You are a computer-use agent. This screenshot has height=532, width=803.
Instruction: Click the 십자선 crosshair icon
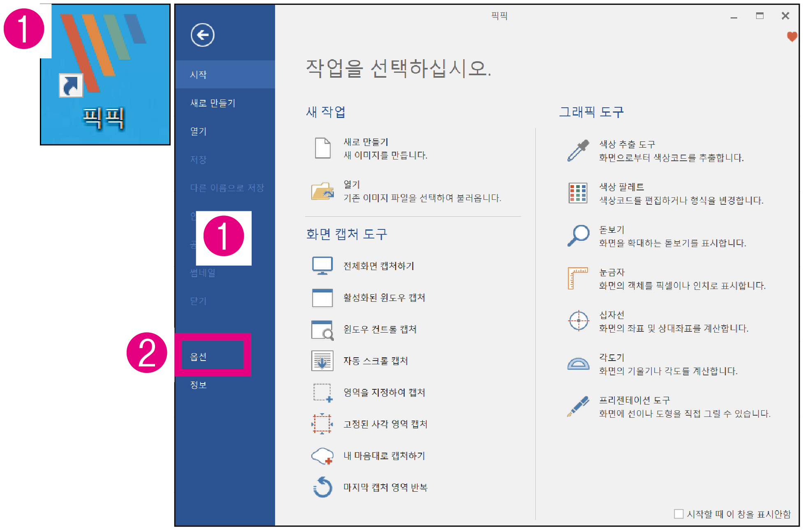coord(579,321)
